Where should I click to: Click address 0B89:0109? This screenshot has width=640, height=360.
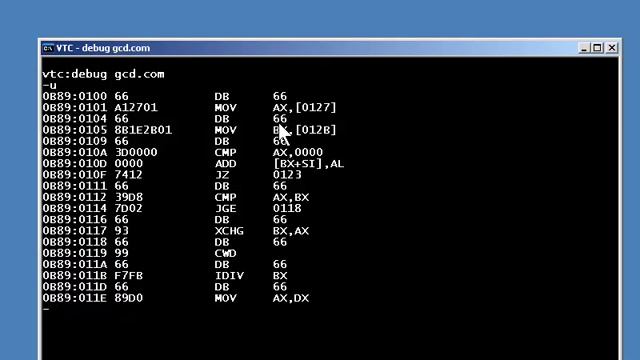pyautogui.click(x=74, y=141)
